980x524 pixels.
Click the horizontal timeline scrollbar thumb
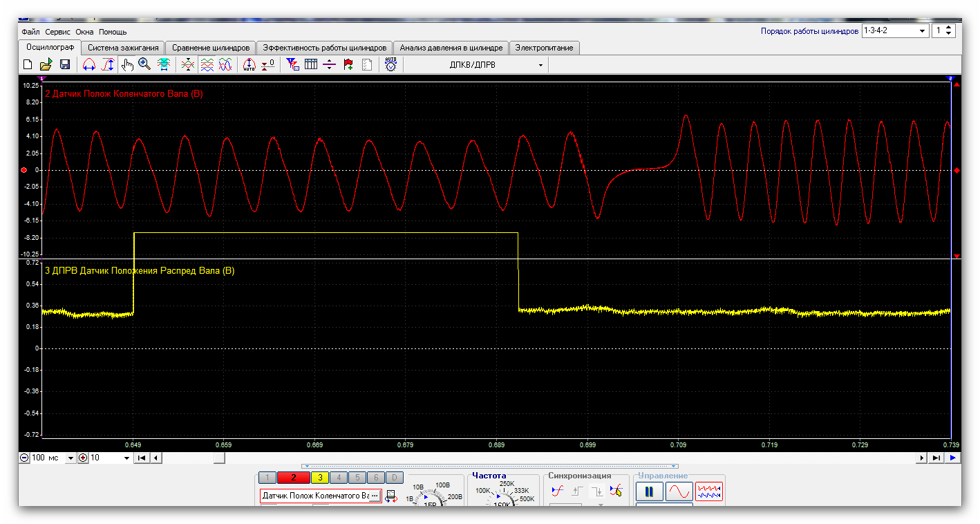pos(219,458)
